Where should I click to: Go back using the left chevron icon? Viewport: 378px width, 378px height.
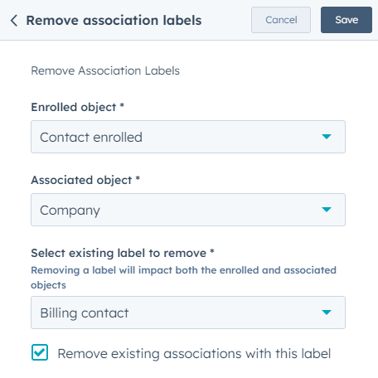pyautogui.click(x=14, y=20)
